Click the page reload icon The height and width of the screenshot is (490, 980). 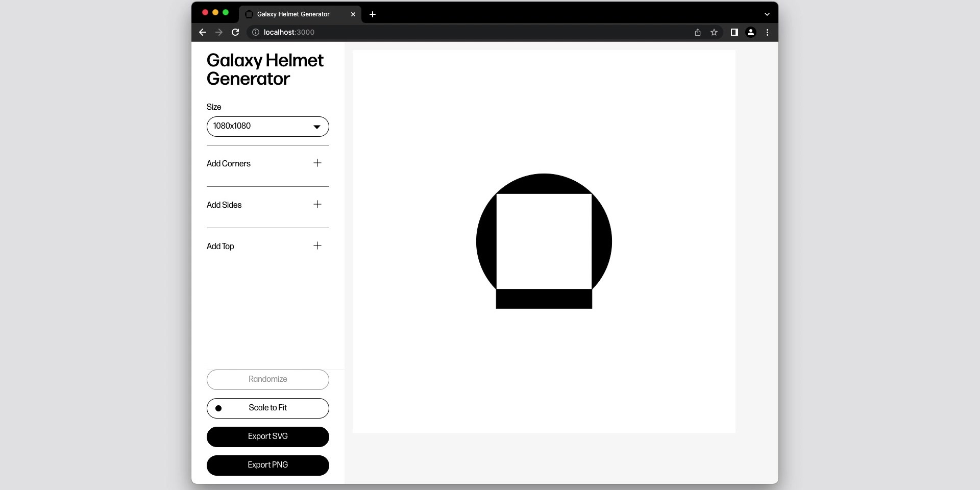click(x=235, y=32)
